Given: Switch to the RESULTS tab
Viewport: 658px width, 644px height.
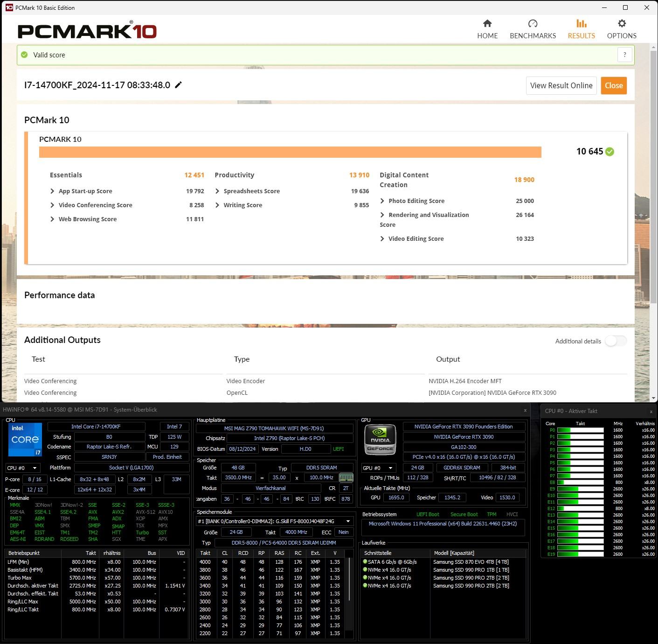Looking at the screenshot, I should pos(581,29).
